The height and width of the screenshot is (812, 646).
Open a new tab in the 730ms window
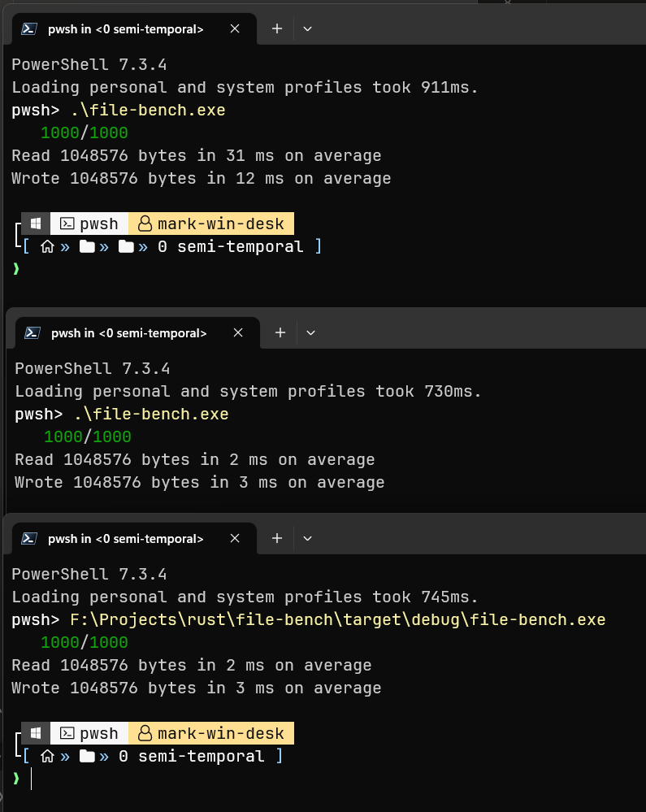click(x=280, y=333)
